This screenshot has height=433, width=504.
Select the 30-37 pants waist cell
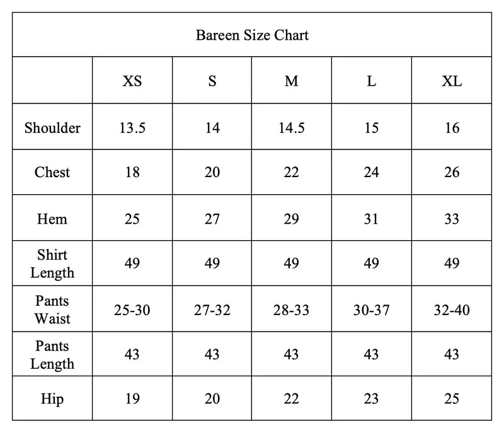click(x=372, y=309)
